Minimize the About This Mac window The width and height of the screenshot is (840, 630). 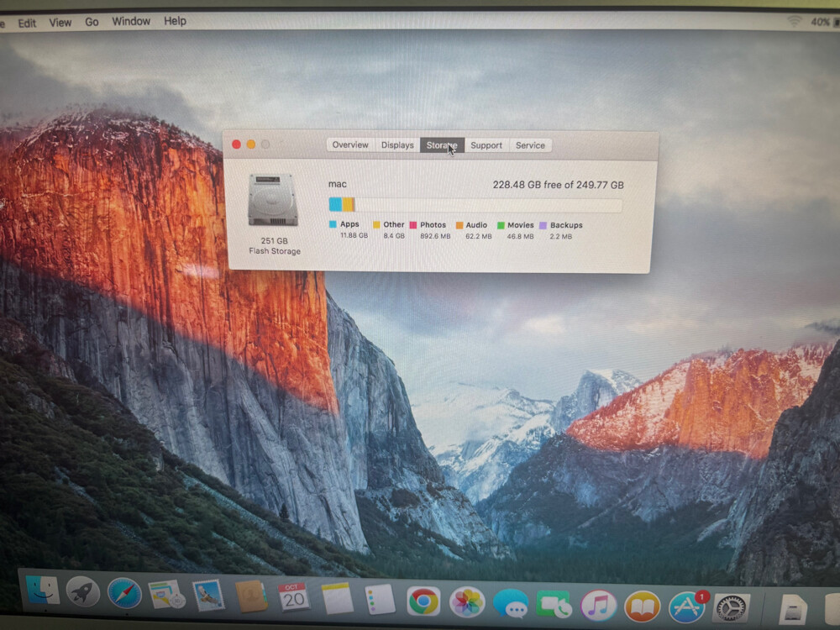click(250, 144)
